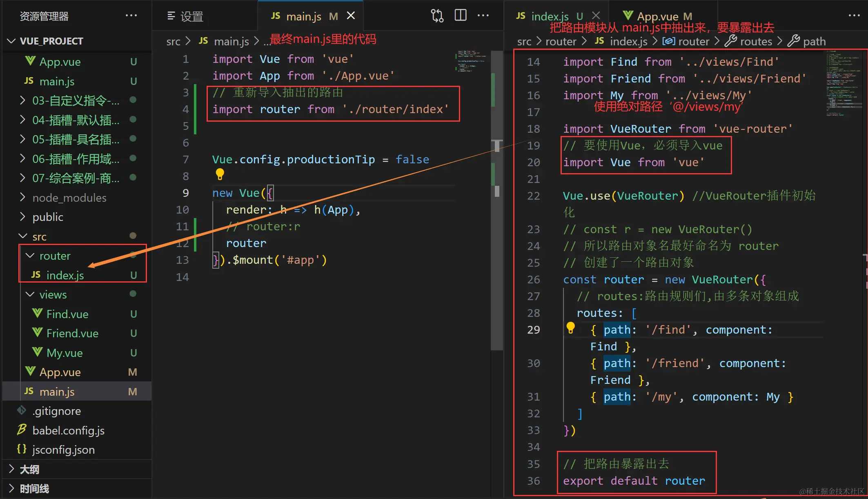This screenshot has height=499, width=868.
Task: Click the vertical scrollbar of main.js editor
Action: 496,200
